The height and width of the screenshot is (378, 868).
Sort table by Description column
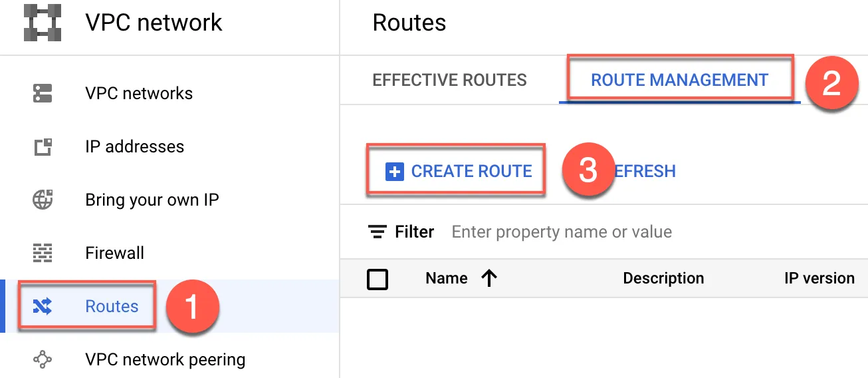(x=663, y=278)
